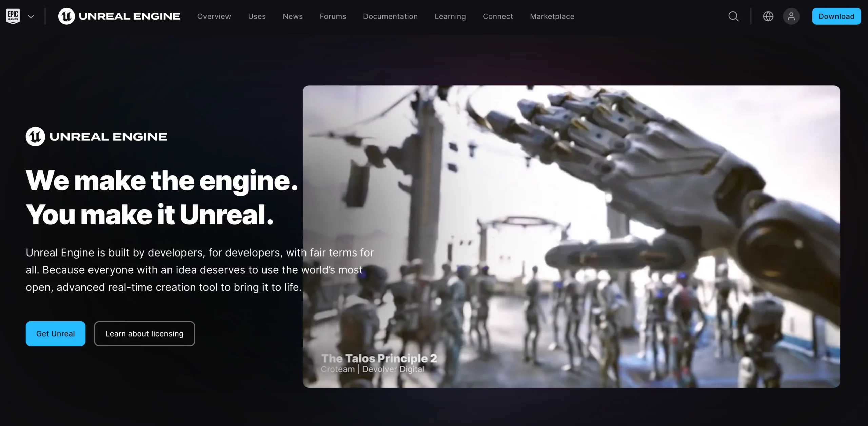The height and width of the screenshot is (426, 868).
Task: Click the 'You make it Unreal.' headline
Action: point(150,215)
